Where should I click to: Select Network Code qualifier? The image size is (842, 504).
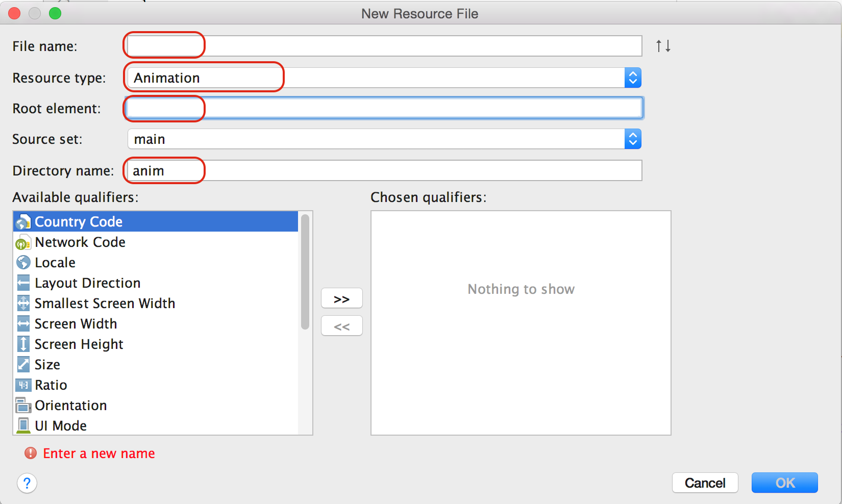click(x=156, y=242)
